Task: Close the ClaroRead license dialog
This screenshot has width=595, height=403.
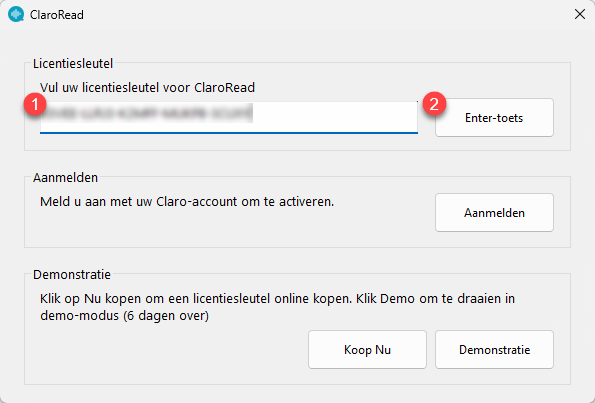Action: pyautogui.click(x=579, y=14)
